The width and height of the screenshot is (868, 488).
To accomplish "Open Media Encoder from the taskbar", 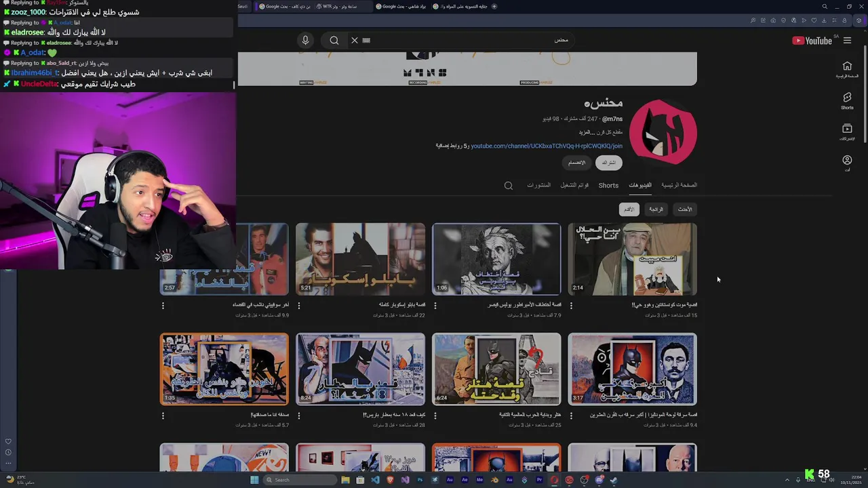I will tap(479, 480).
